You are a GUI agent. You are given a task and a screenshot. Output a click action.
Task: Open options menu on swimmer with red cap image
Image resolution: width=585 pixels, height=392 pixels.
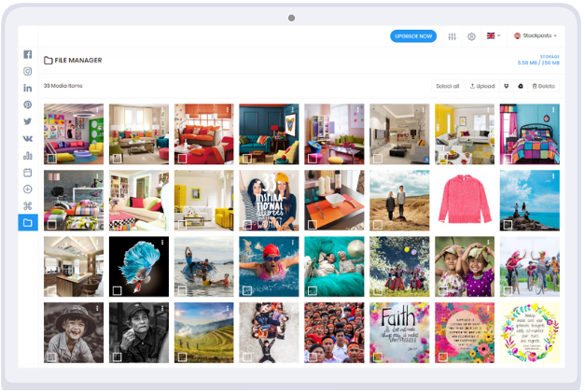coord(293,243)
